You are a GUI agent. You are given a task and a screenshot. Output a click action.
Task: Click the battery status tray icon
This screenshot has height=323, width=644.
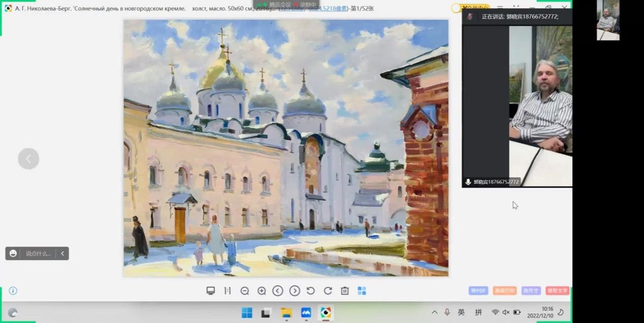click(517, 312)
